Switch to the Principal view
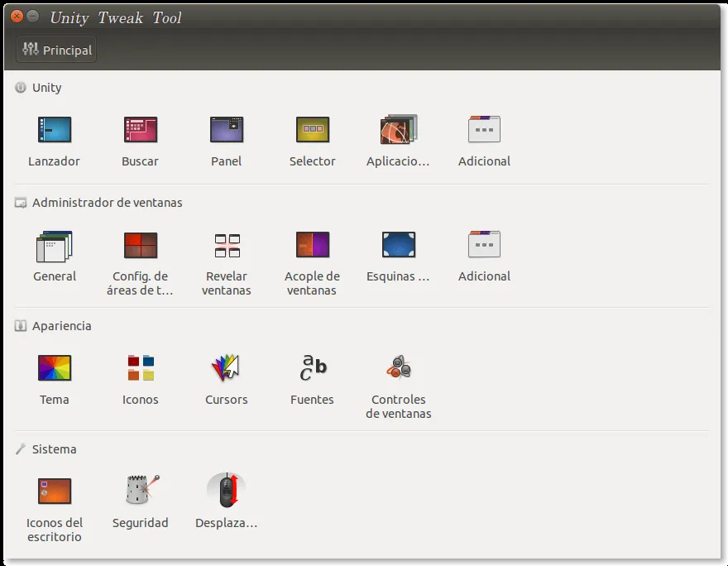Viewport: 728px width, 566px height. (55, 49)
